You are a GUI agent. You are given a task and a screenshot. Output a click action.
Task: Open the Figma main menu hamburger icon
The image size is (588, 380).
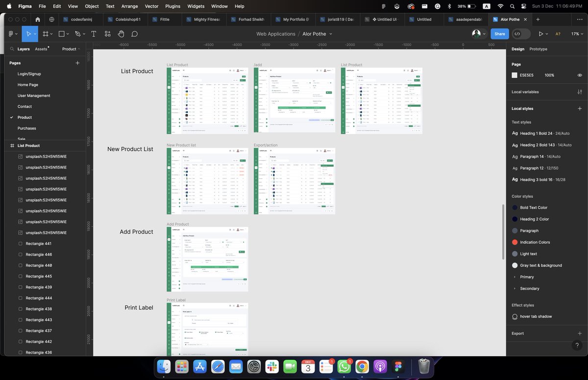(x=11, y=34)
